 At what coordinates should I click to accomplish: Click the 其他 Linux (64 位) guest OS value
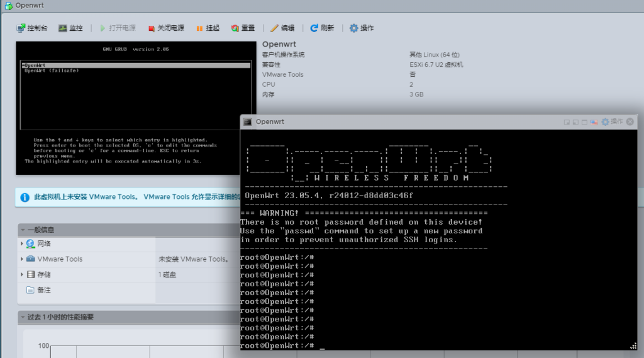(435, 55)
